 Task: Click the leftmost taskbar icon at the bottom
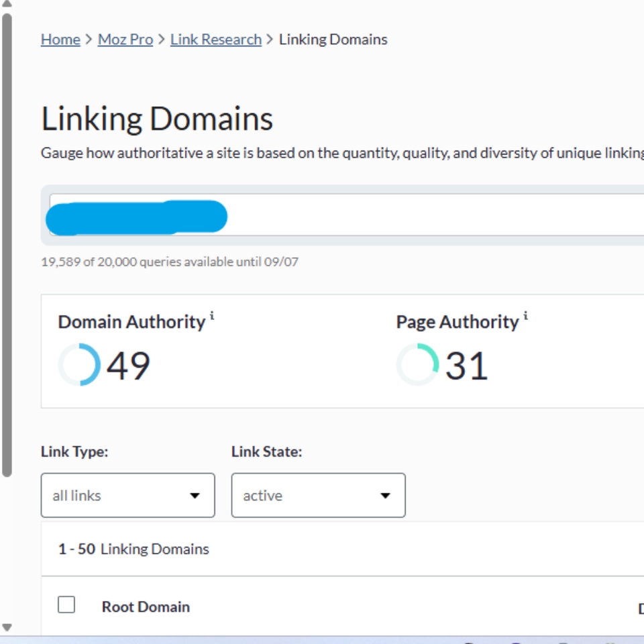[468, 642]
